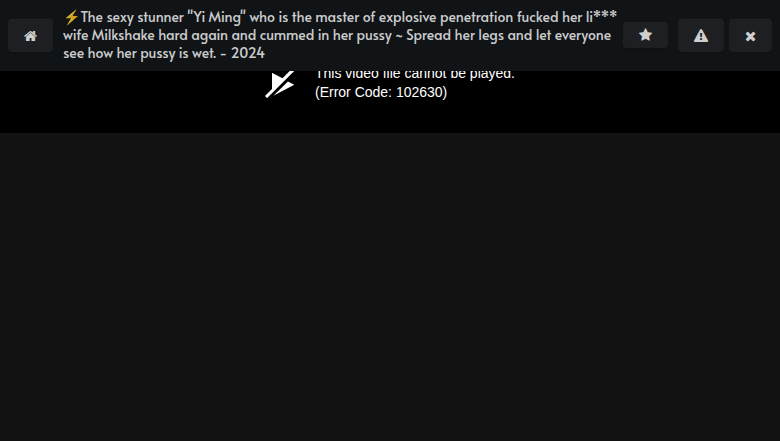Select the crossed-out play error icon

(x=280, y=85)
